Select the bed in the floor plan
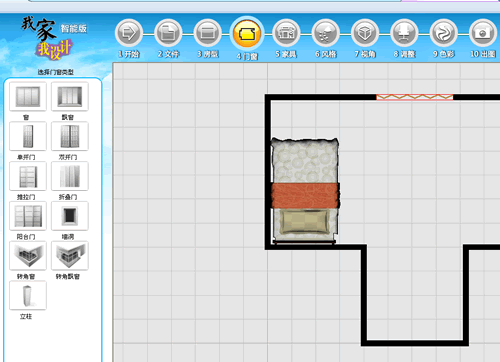This screenshot has height=362, width=500. pos(305,191)
